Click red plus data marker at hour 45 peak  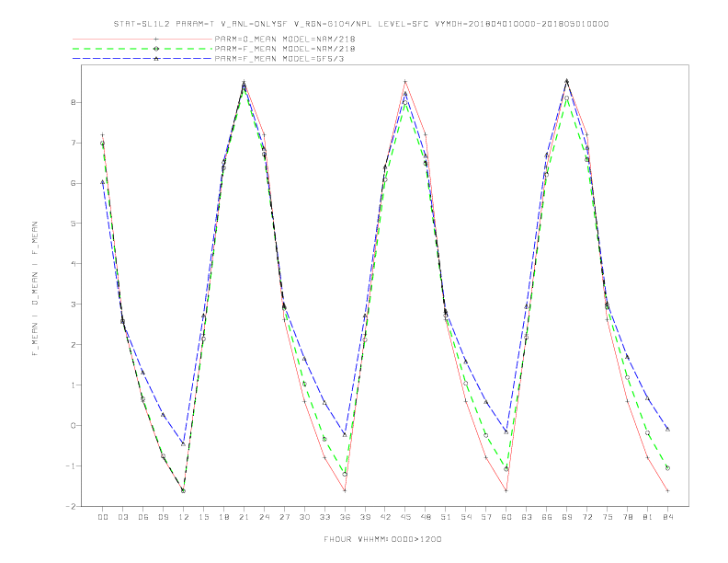tap(405, 82)
